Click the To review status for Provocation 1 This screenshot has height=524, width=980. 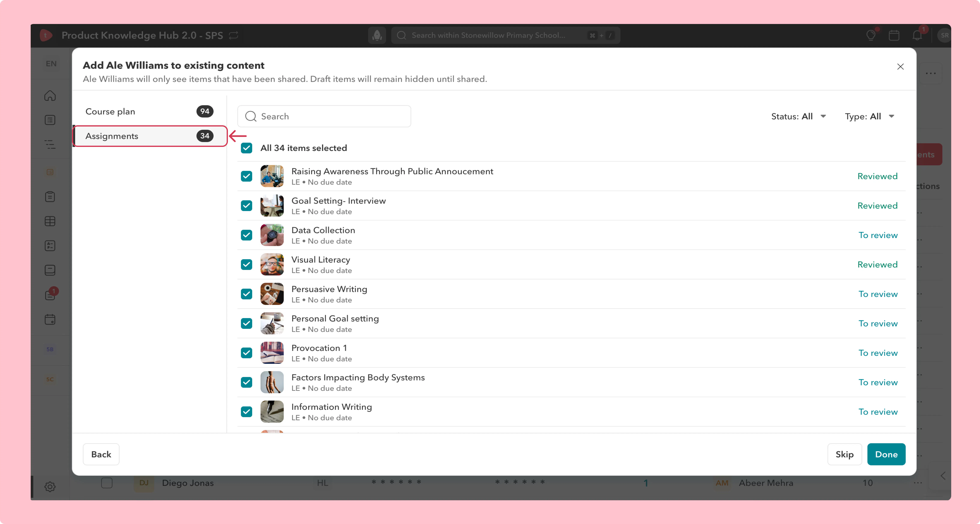tap(878, 353)
